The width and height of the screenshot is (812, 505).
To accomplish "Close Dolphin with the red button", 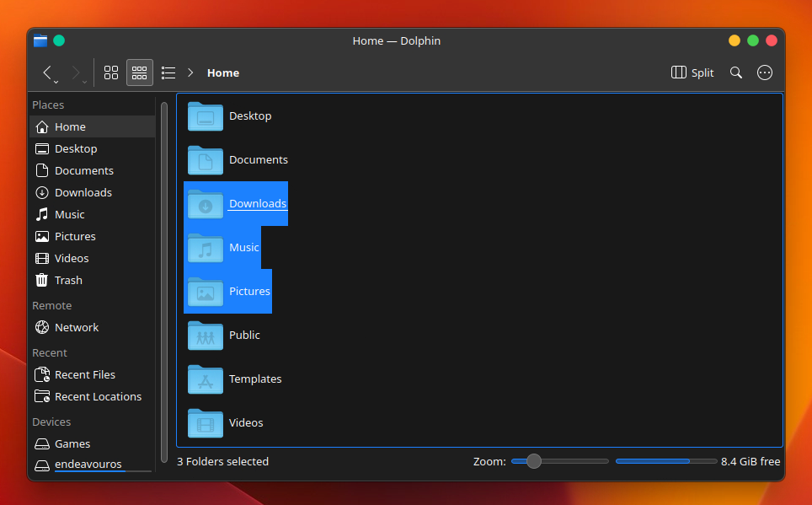I will click(x=772, y=40).
